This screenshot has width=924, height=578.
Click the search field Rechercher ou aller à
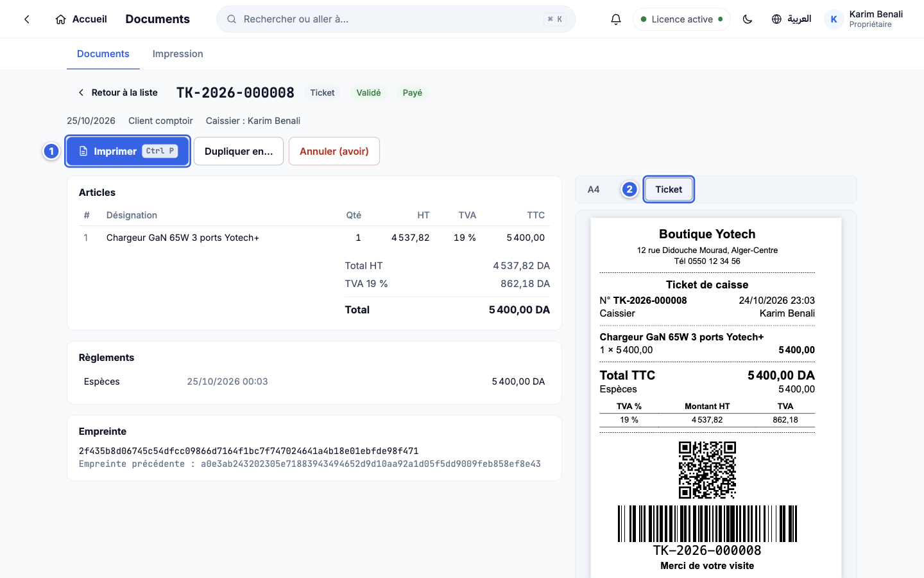click(x=396, y=19)
